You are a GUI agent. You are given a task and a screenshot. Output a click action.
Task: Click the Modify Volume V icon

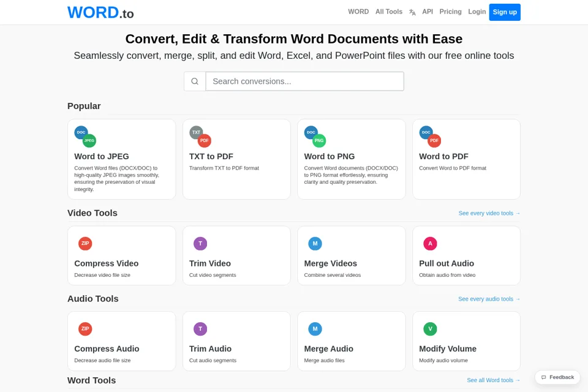click(430, 329)
